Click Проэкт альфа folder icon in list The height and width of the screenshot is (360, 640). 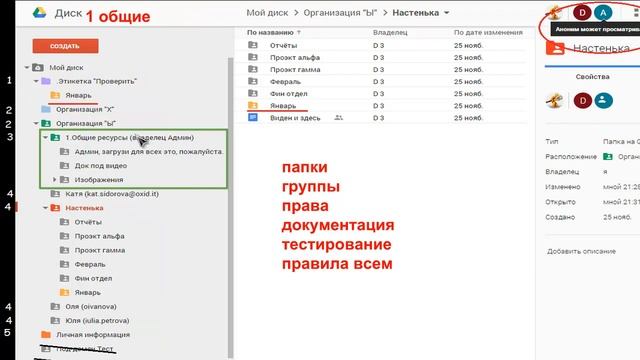pos(253,57)
